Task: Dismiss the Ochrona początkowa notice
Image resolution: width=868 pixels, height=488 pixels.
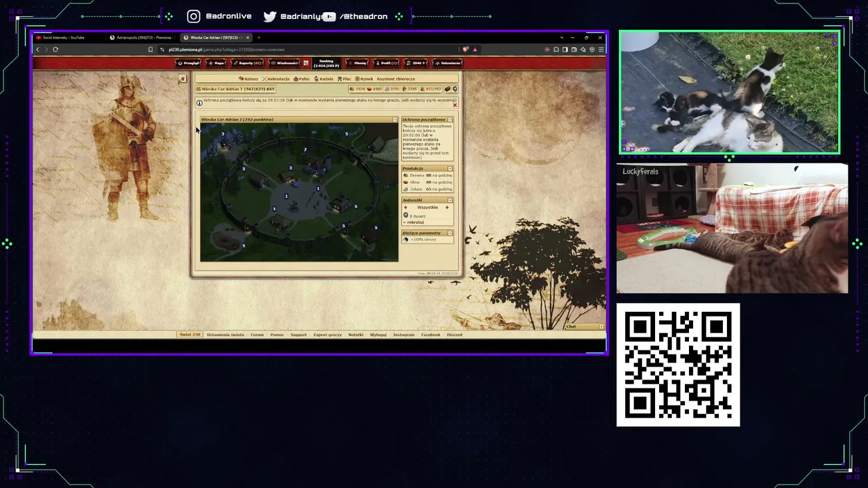Action: [454, 105]
